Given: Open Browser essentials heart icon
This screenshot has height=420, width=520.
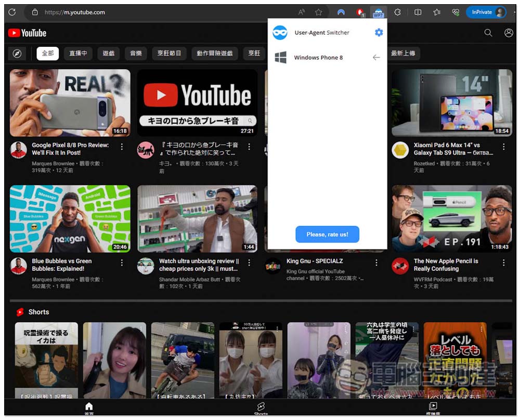Looking at the screenshot, I should click(x=456, y=12).
